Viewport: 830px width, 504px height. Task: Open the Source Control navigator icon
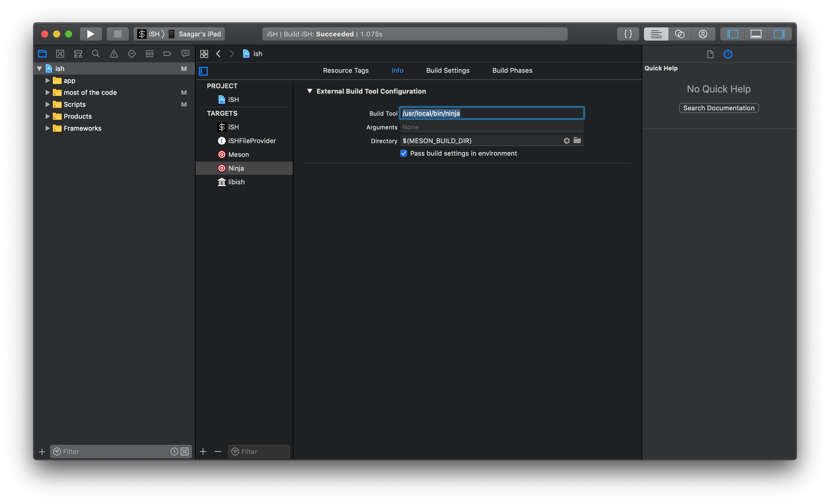point(60,54)
